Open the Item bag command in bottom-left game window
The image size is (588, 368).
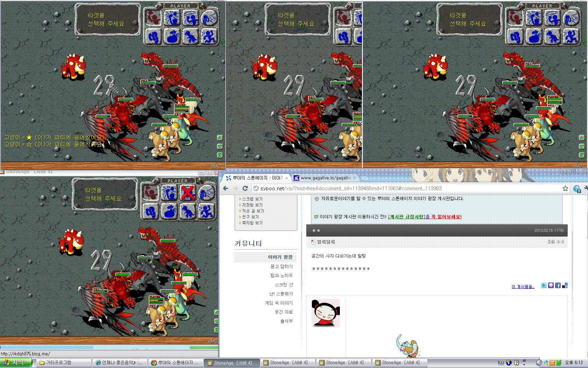tap(169, 211)
